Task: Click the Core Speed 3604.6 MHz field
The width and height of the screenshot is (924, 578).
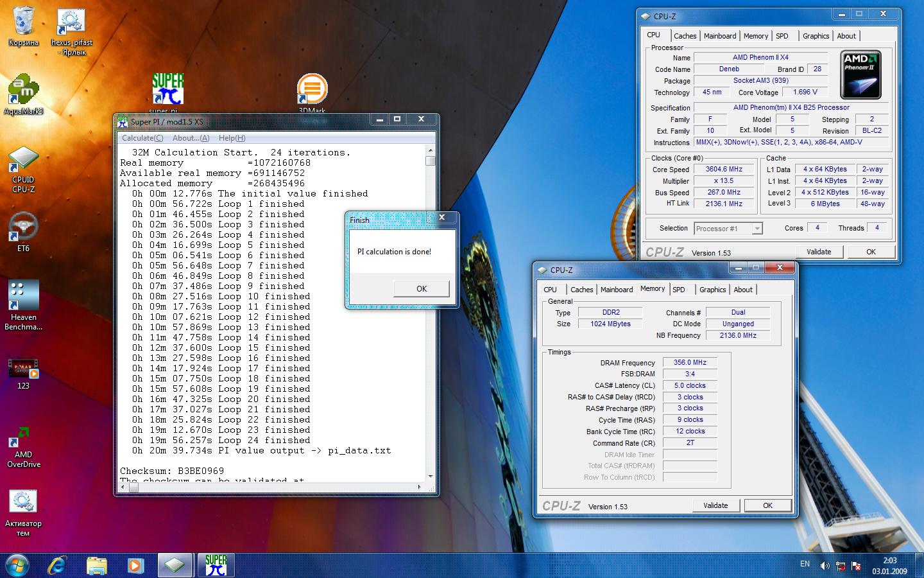Action: pyautogui.click(x=724, y=170)
